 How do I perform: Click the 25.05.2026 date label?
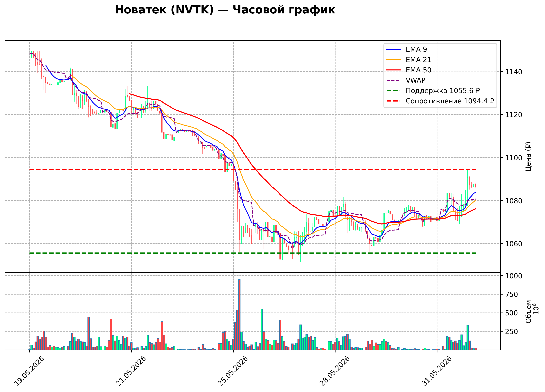point(233,371)
